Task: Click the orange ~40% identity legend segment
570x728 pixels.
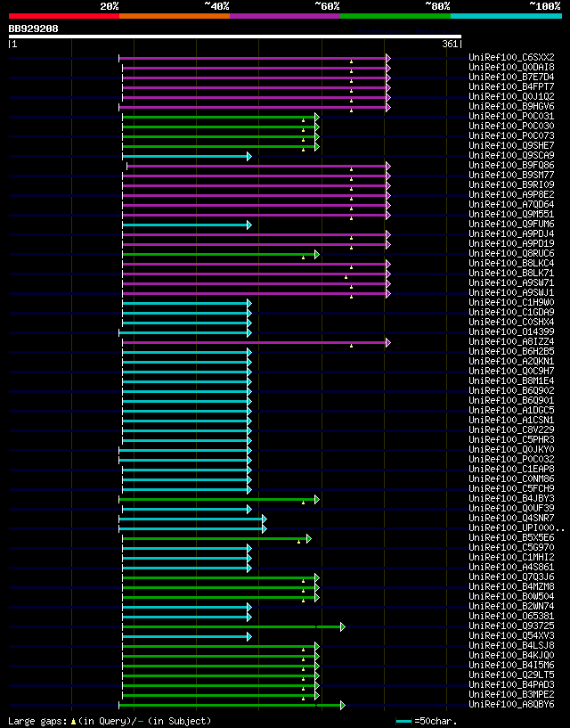Action: pyautogui.click(x=175, y=16)
